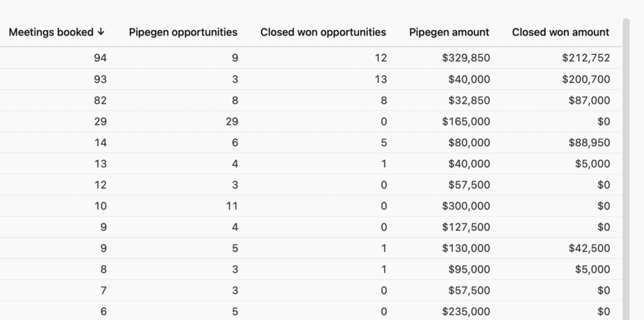This screenshot has width=644, height=320.
Task: Click the $42,500 closed won amount cell
Action: [590, 248]
